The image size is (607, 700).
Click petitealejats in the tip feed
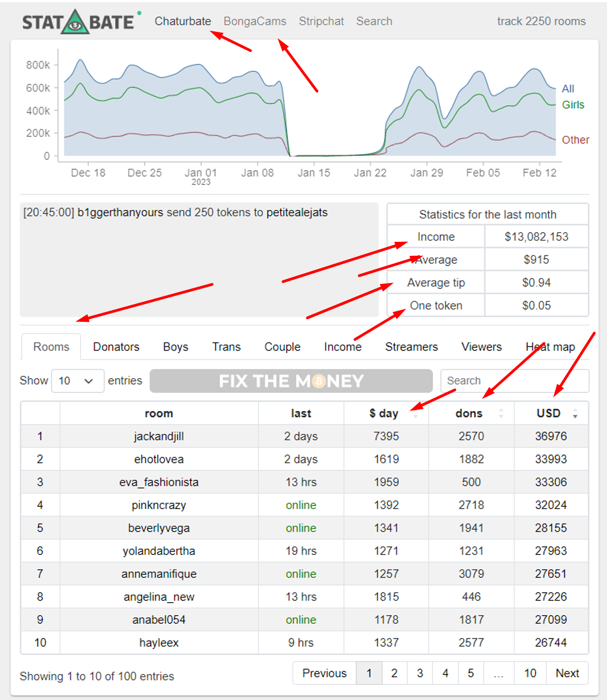pyautogui.click(x=297, y=213)
